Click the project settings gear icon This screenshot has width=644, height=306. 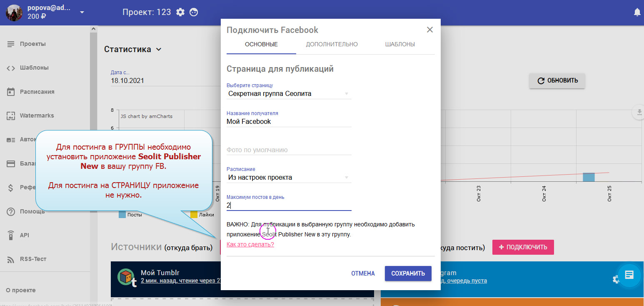(x=180, y=12)
